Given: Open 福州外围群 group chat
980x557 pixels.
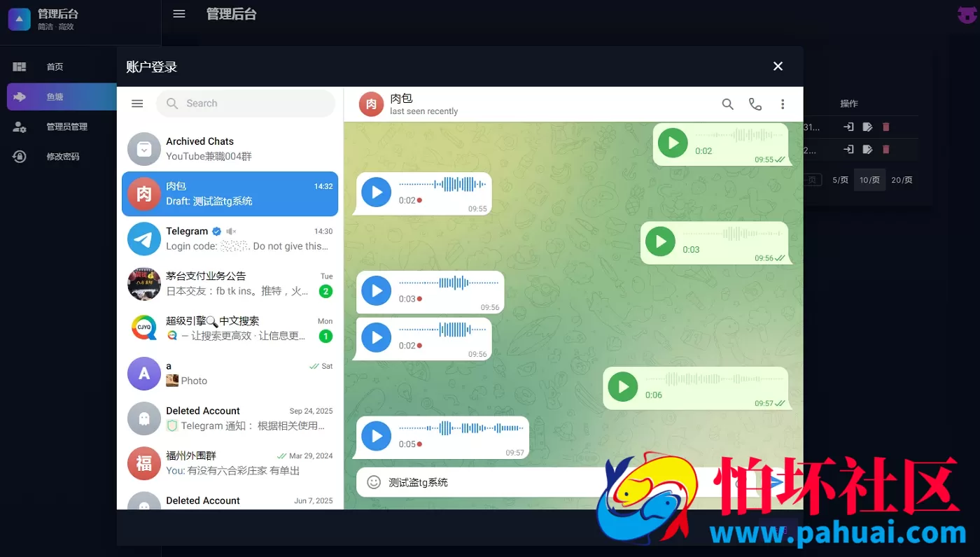Looking at the screenshot, I should click(x=230, y=463).
